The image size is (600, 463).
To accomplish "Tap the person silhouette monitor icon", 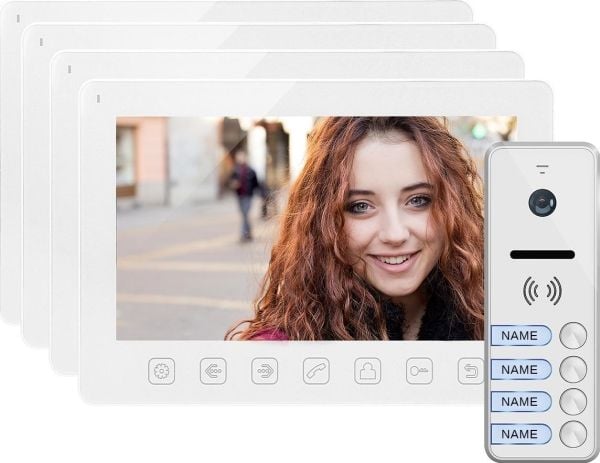I will [367, 371].
